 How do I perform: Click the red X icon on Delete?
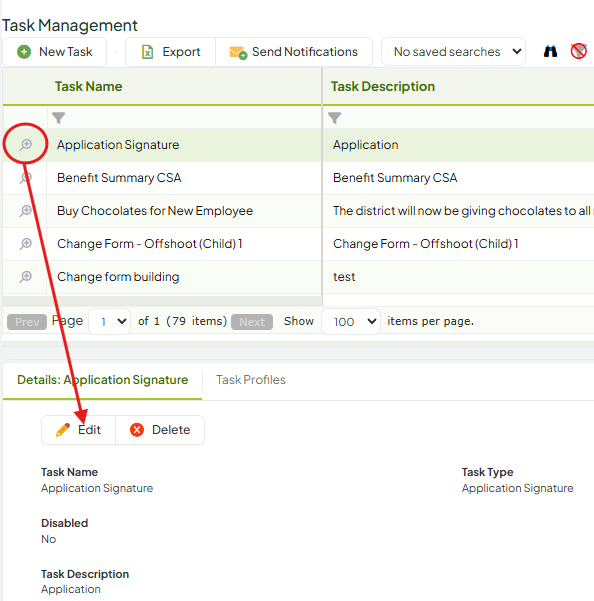[x=137, y=430]
